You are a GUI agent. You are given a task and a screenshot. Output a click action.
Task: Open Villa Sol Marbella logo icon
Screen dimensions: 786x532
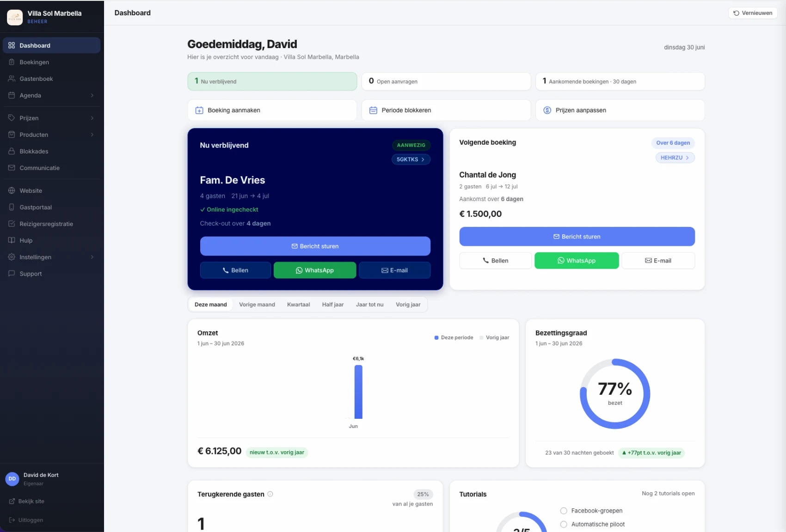[x=15, y=17]
